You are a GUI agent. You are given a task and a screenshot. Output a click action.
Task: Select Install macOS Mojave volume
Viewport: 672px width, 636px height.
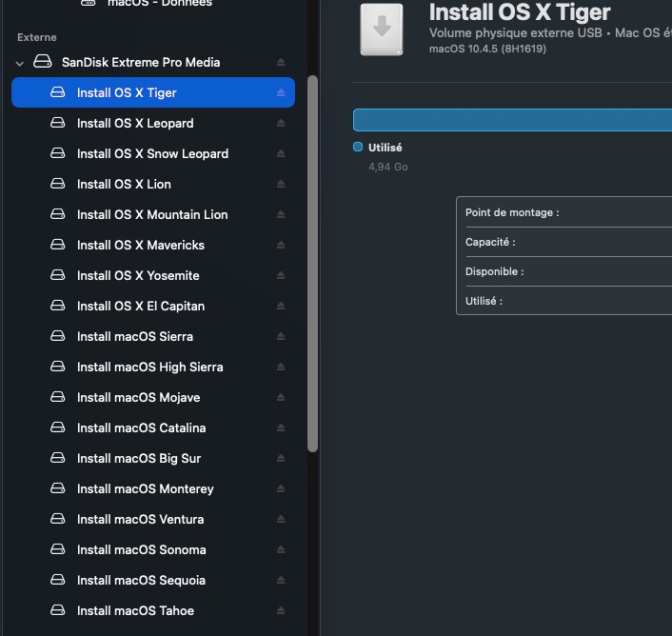tap(153, 397)
